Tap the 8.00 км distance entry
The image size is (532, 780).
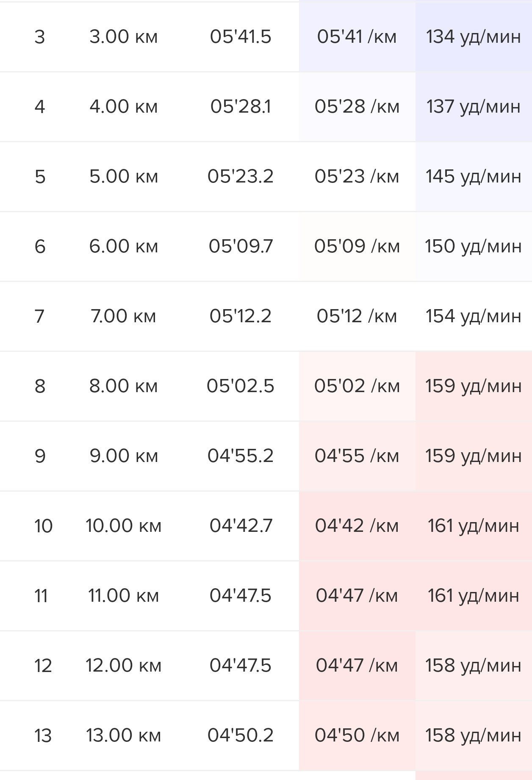(x=123, y=386)
